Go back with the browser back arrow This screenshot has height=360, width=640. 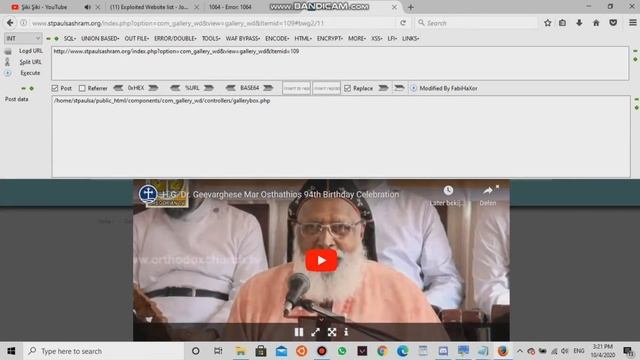click(x=10, y=23)
